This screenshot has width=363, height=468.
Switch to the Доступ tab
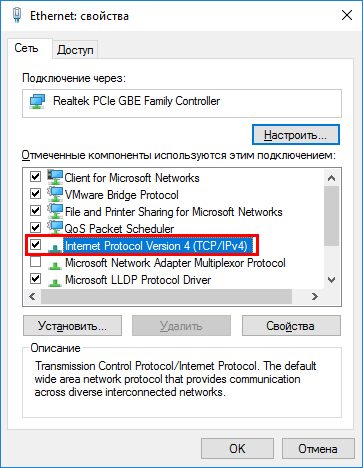point(75,50)
